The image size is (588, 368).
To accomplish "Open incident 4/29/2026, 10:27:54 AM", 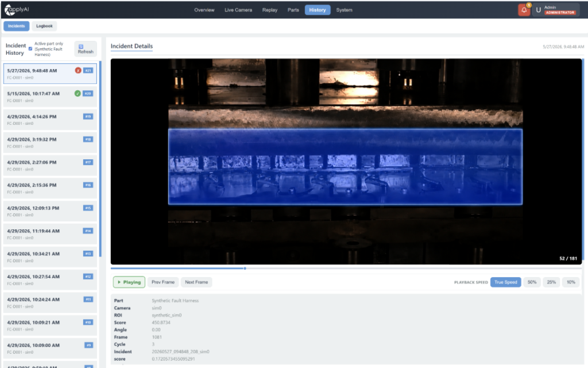I will [50, 280].
